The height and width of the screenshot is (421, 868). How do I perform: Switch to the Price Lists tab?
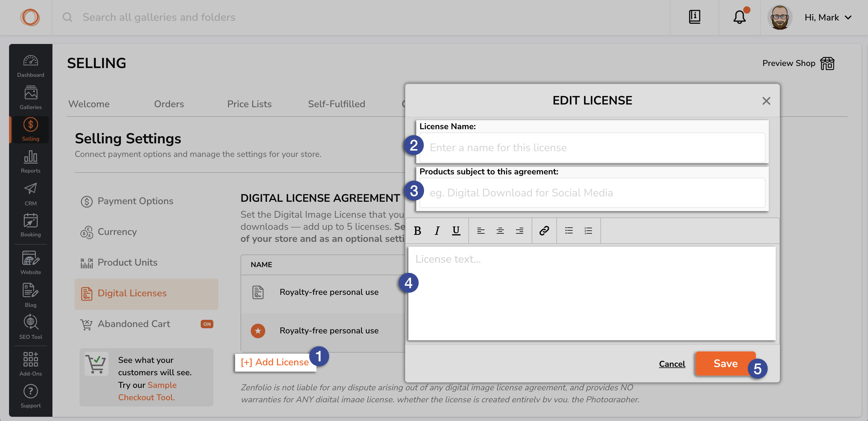point(249,104)
